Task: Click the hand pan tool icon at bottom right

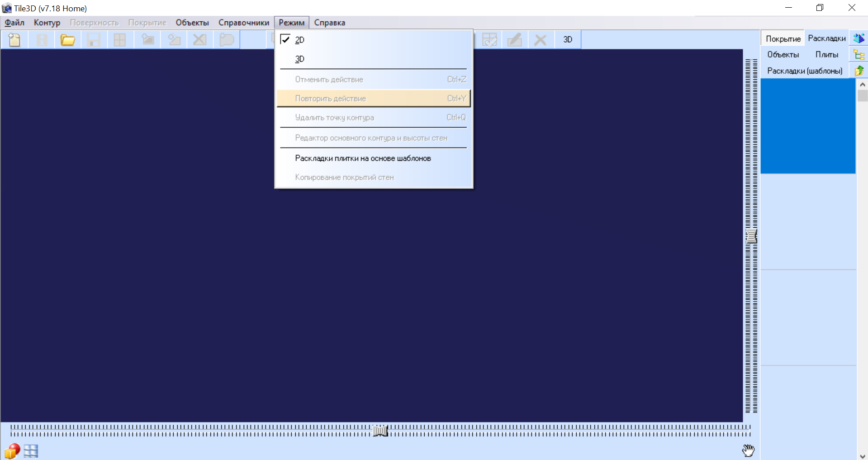Action: coord(748,450)
